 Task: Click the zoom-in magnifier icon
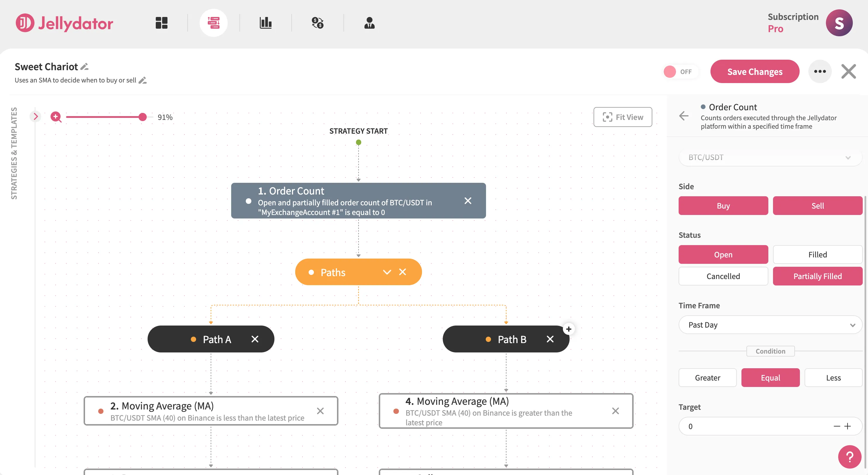click(x=56, y=117)
